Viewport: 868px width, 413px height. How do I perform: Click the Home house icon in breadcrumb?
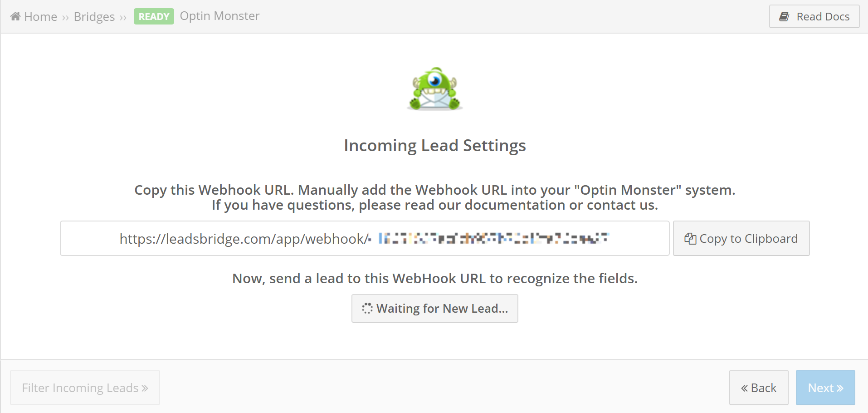pos(15,16)
